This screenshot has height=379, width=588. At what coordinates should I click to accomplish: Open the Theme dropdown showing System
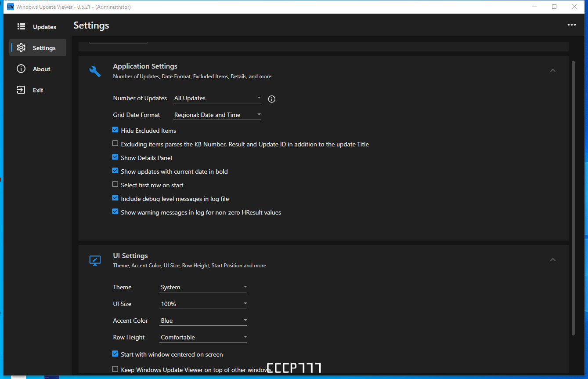coord(203,287)
